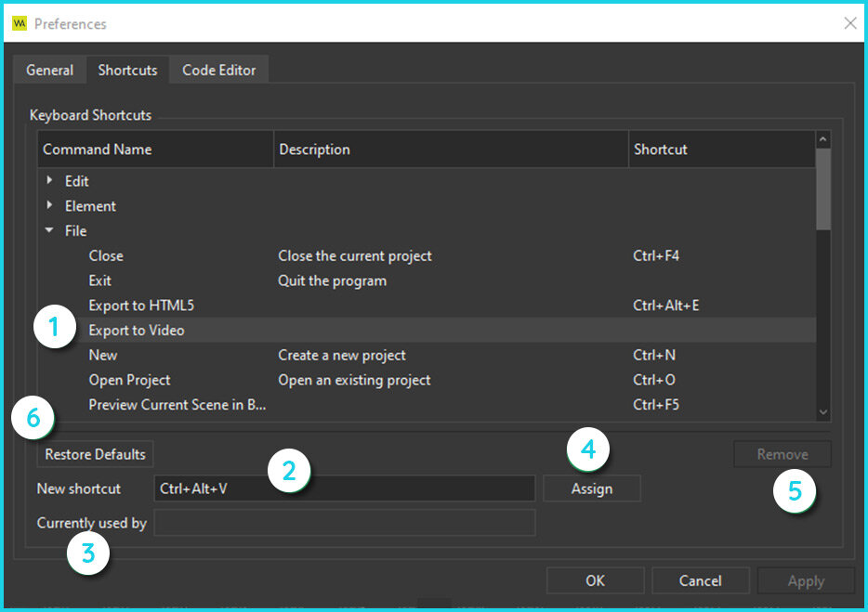Click the Currently used by field

pyautogui.click(x=345, y=523)
